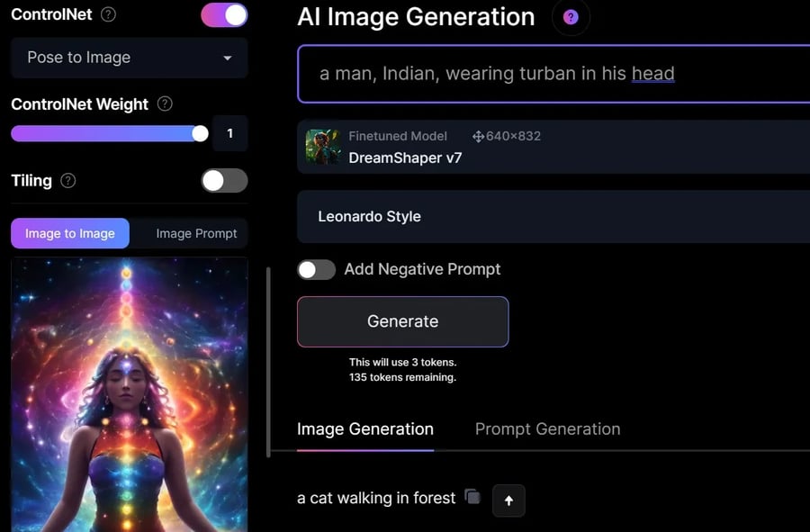Image resolution: width=810 pixels, height=532 pixels.
Task: Switch to the Prompt Generation tab
Action: click(x=547, y=428)
